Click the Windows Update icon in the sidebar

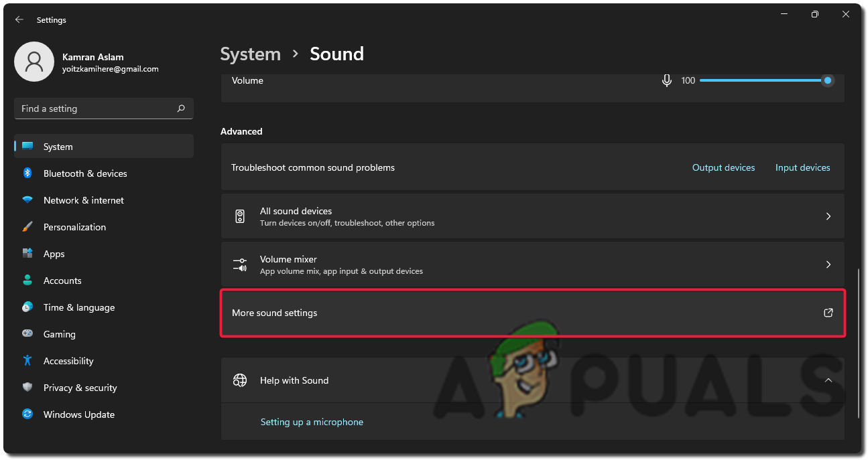[27, 414]
